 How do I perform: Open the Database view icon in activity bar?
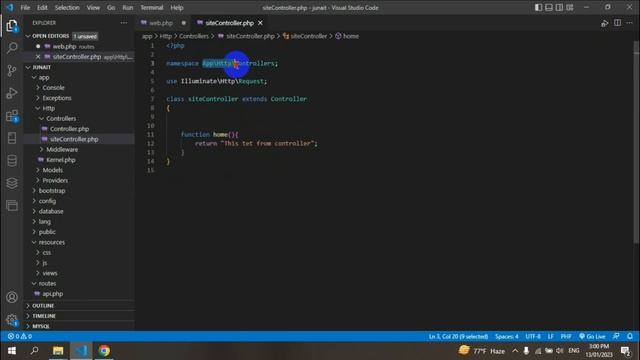click(x=12, y=160)
